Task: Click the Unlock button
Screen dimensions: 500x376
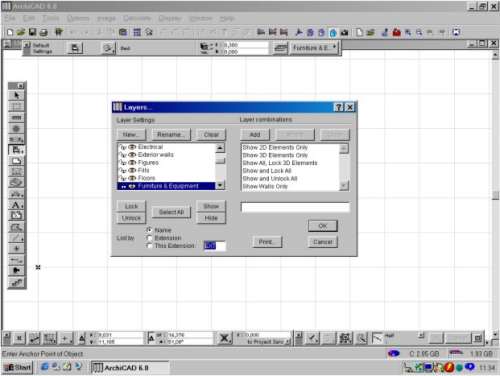Action: point(131,218)
